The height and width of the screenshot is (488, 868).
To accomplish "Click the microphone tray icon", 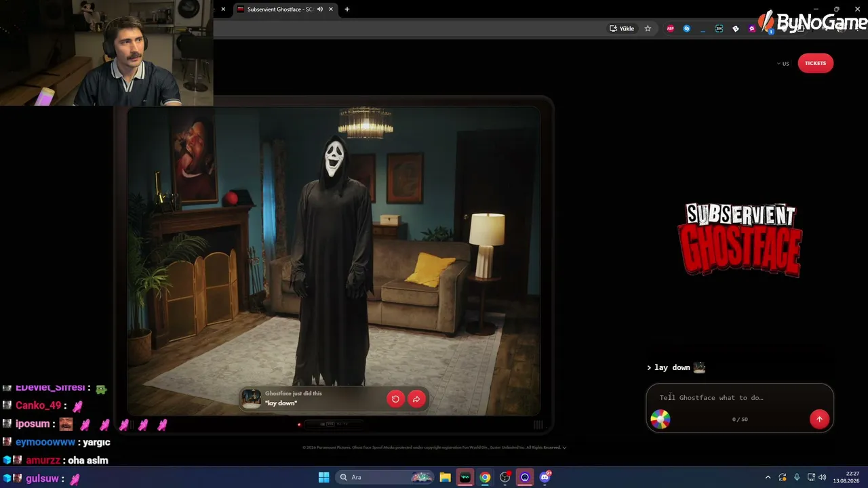I will [x=797, y=477].
